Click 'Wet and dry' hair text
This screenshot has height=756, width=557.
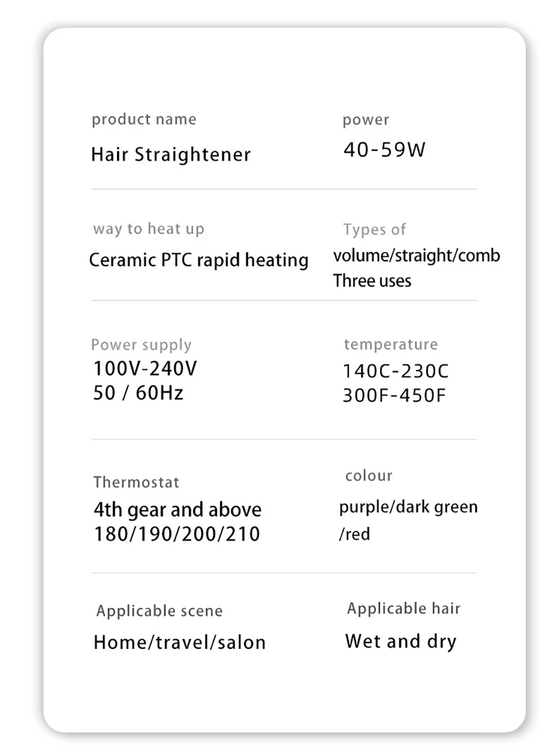[401, 641]
